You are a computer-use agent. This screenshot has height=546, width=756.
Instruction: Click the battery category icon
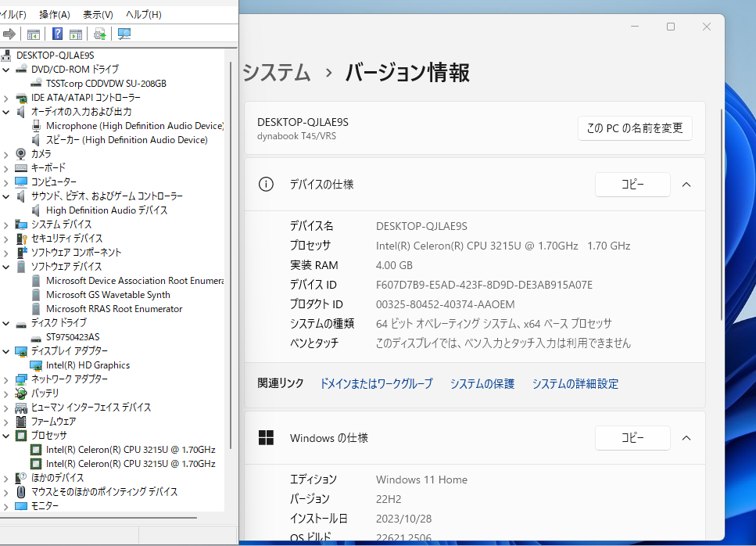pyautogui.click(x=21, y=393)
